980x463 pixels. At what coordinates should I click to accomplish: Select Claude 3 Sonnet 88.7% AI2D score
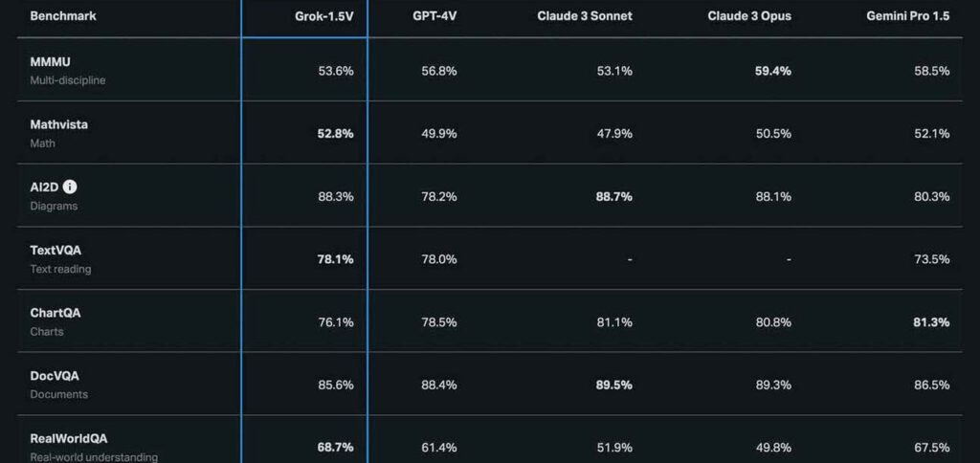[x=614, y=197]
